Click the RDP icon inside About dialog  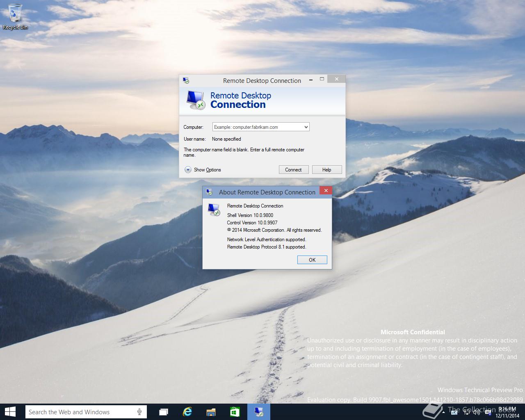tap(214, 209)
